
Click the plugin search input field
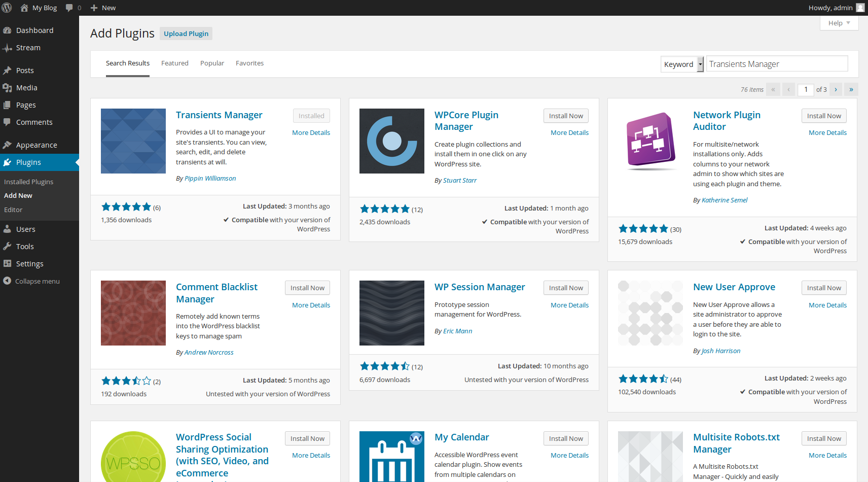(776, 64)
